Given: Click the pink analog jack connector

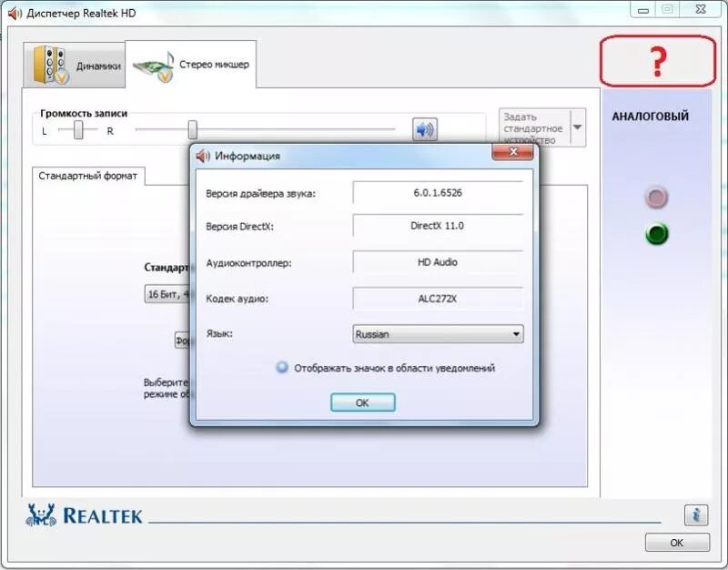Looking at the screenshot, I should tap(656, 198).
